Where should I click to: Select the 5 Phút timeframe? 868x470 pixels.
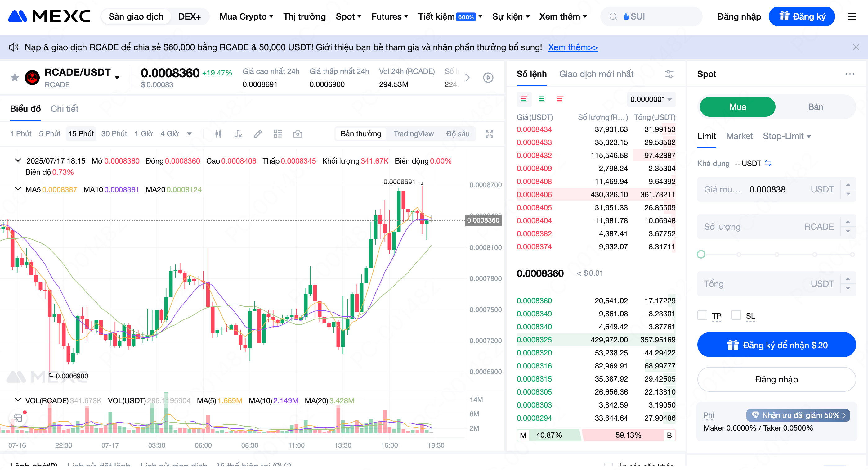[x=50, y=134]
